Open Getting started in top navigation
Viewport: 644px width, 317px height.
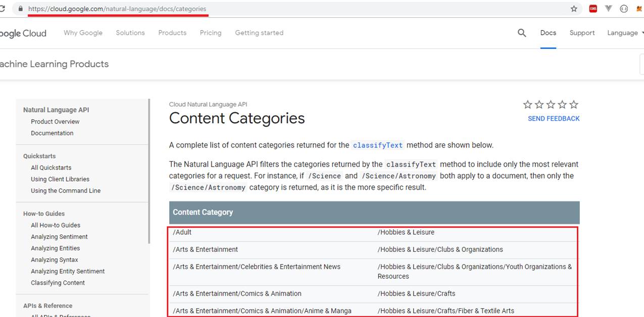click(x=259, y=33)
